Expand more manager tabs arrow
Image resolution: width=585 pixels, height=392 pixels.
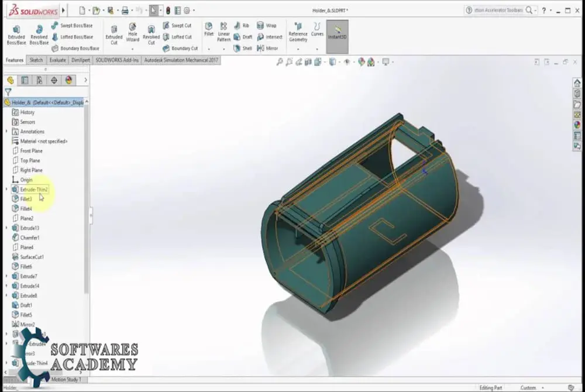point(85,80)
